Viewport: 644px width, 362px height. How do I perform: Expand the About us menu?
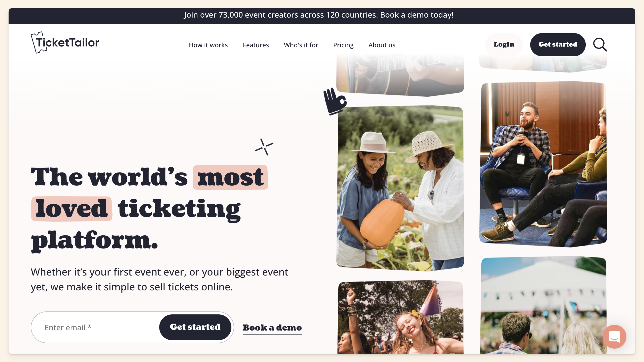(382, 45)
